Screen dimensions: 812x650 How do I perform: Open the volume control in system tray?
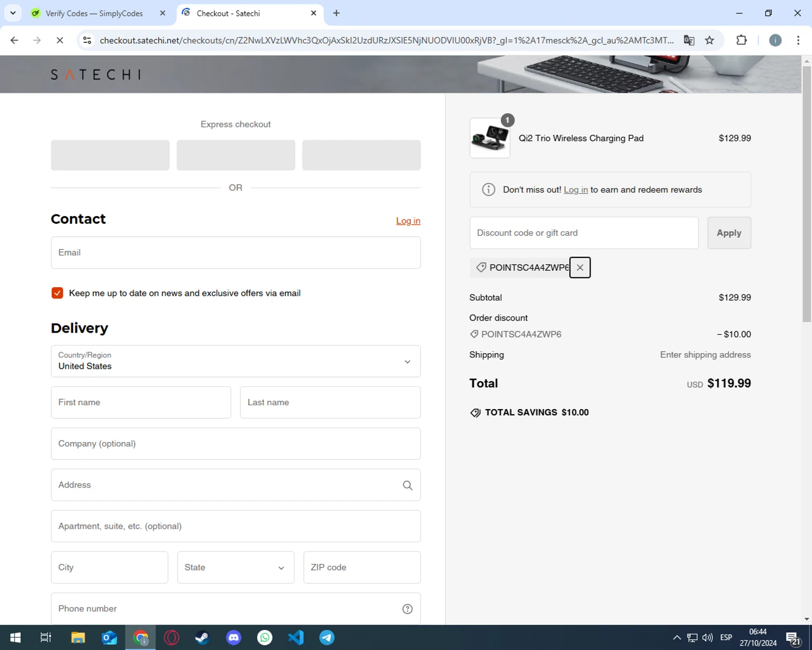[708, 638]
